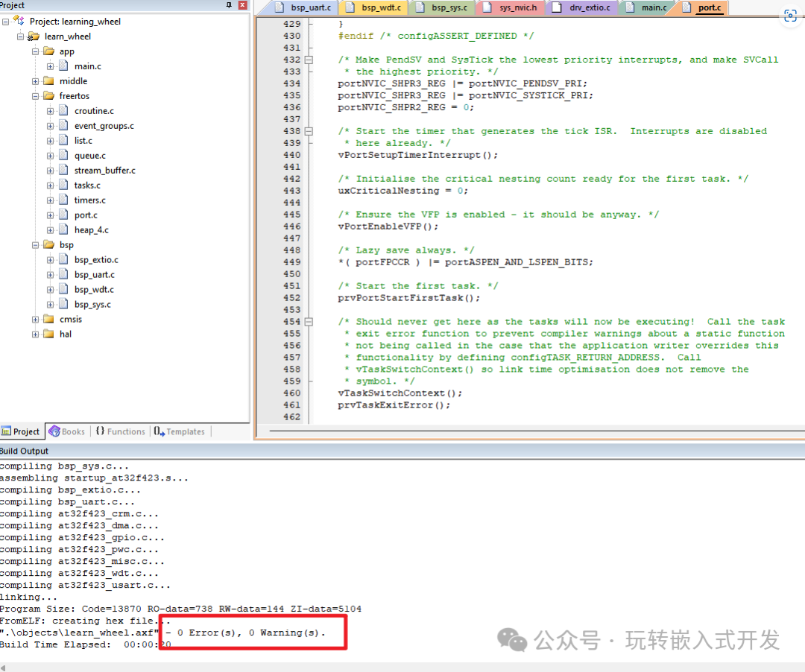The image size is (805, 672).
Task: Click the main.c file icon in tree
Action: [63, 66]
